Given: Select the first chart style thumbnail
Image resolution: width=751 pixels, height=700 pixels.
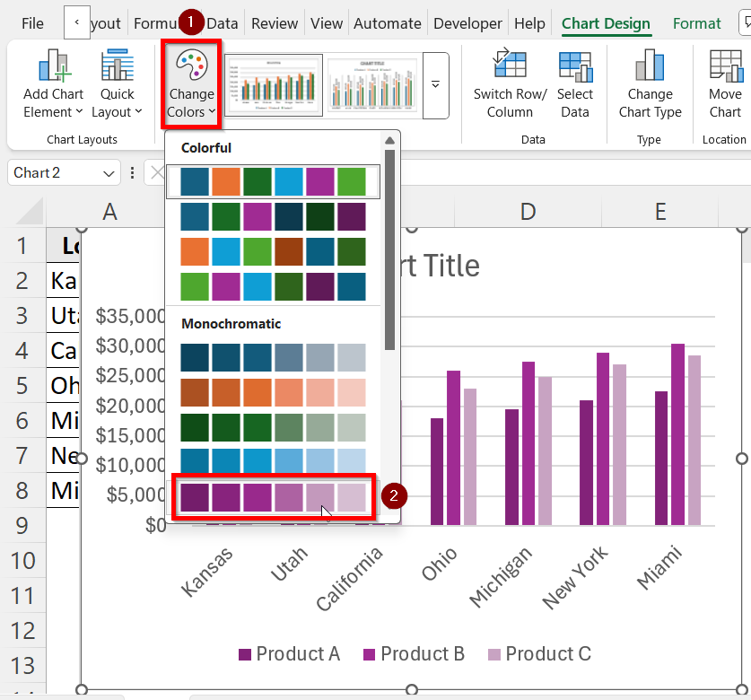Looking at the screenshot, I should tap(273, 85).
